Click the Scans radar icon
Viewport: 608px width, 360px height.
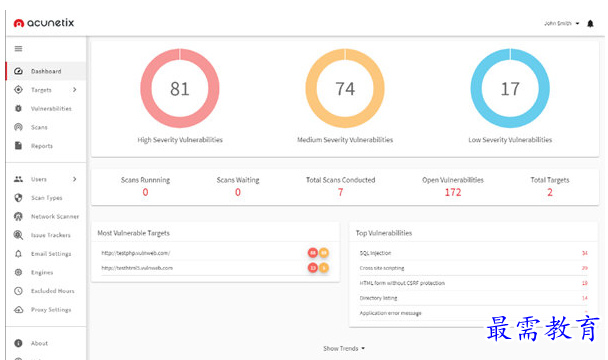coord(18,127)
